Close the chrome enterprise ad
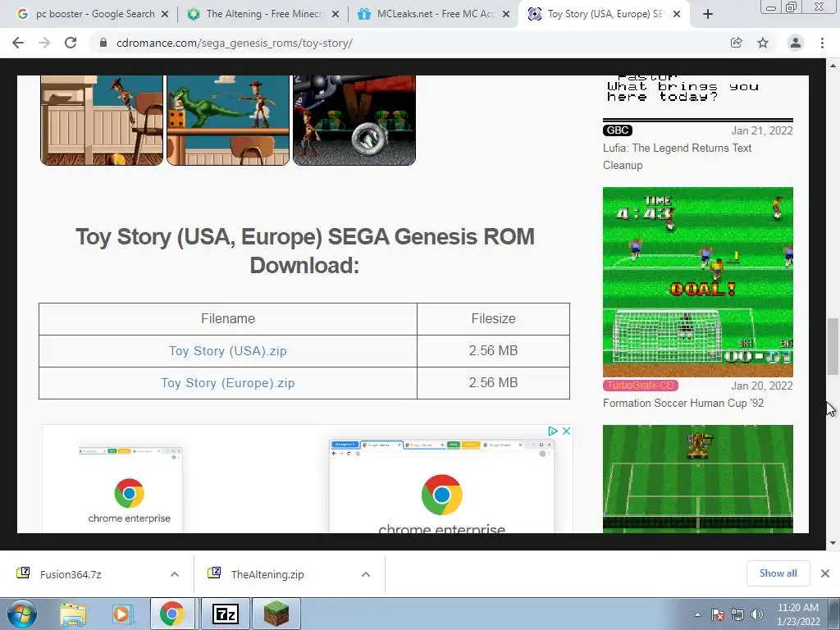This screenshot has height=630, width=840. coord(566,431)
